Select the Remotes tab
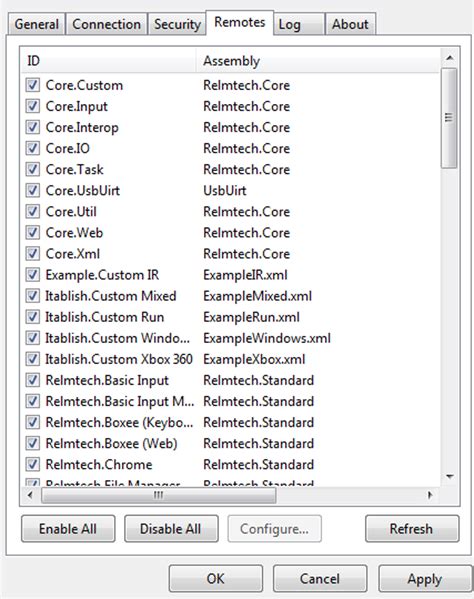Screen dimensions: 474x599 (x=239, y=22)
